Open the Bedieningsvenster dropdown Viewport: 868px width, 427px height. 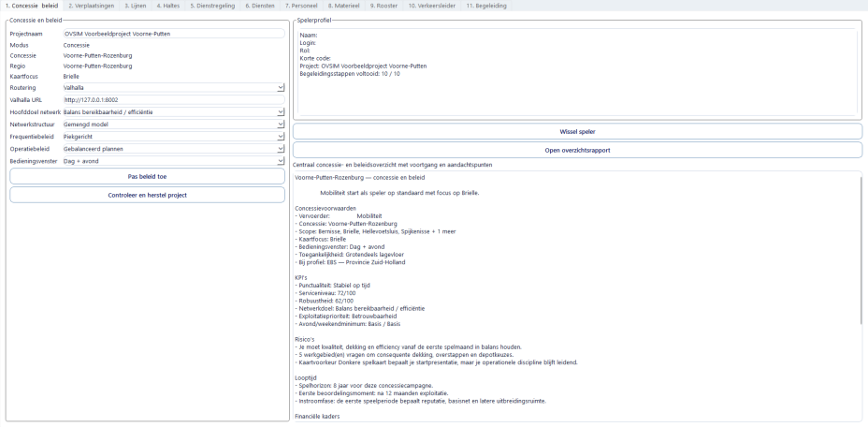(x=173, y=160)
